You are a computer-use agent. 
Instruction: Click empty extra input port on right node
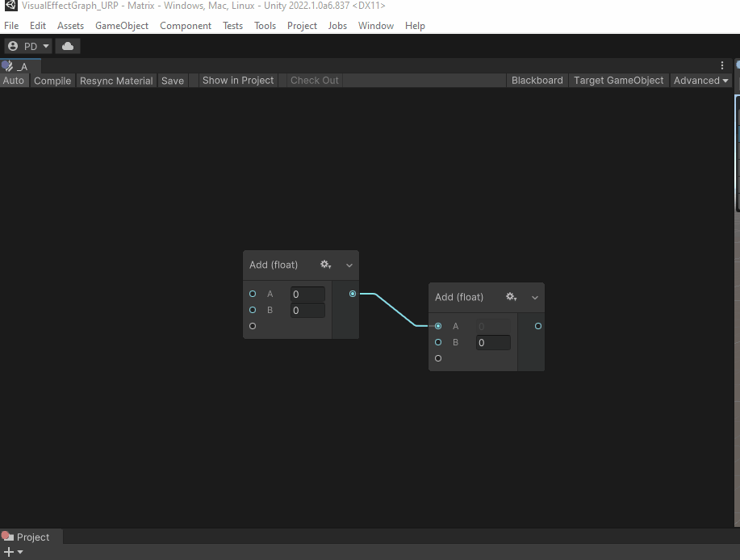pos(438,358)
